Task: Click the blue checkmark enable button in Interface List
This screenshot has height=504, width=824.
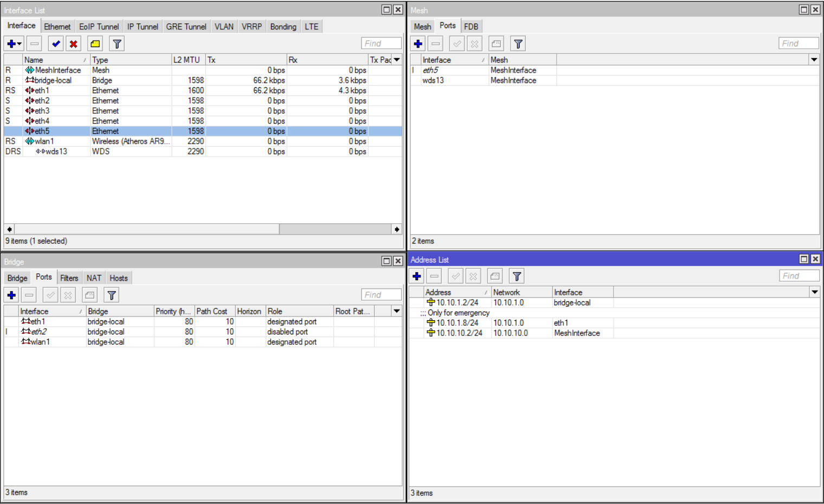Action: coord(56,44)
